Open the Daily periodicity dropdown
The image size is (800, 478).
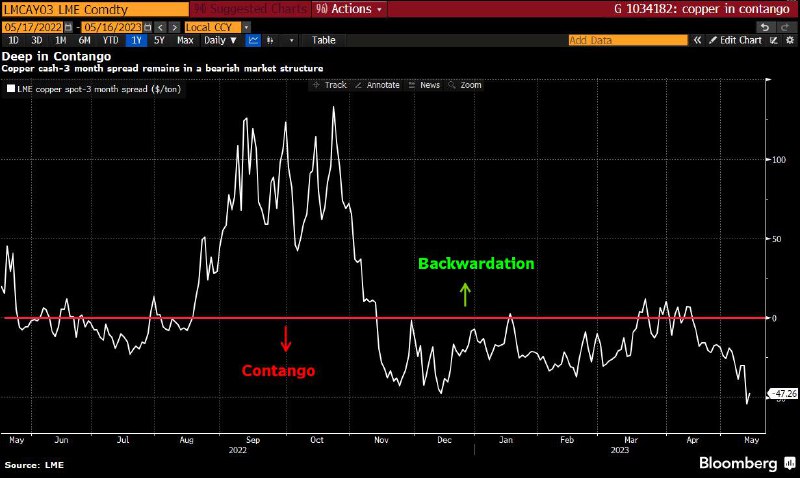pos(220,40)
